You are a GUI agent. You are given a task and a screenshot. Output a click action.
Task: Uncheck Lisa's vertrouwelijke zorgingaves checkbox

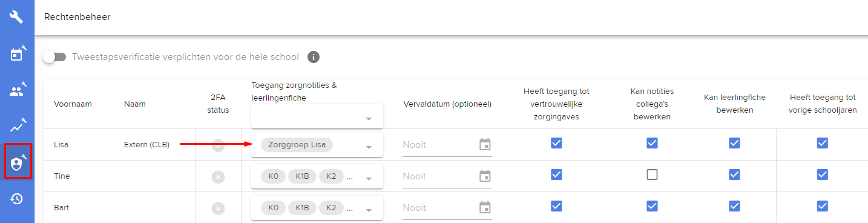557,143
